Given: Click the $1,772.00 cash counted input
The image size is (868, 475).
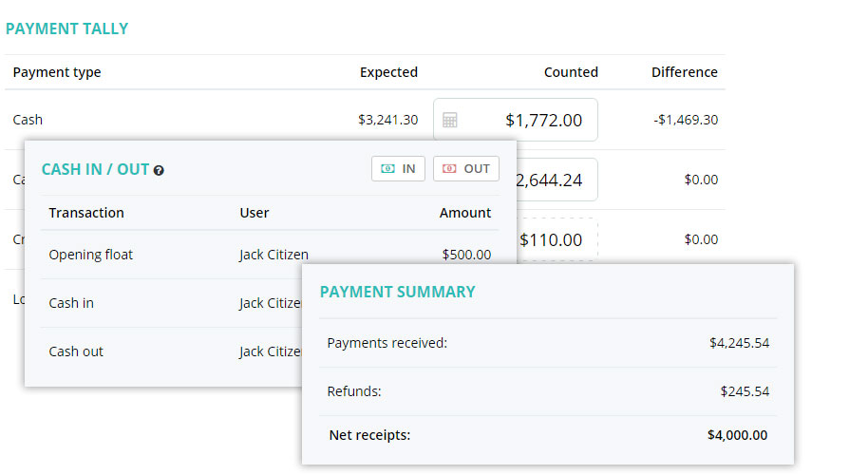Looking at the screenshot, I should (x=516, y=120).
